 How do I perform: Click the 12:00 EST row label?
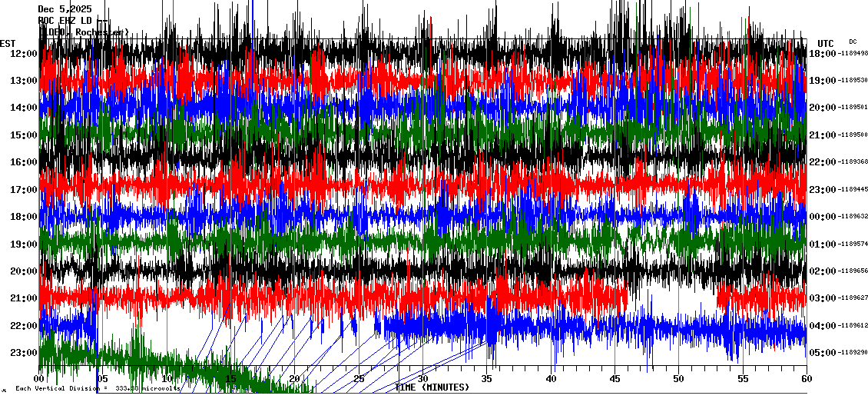(24, 53)
